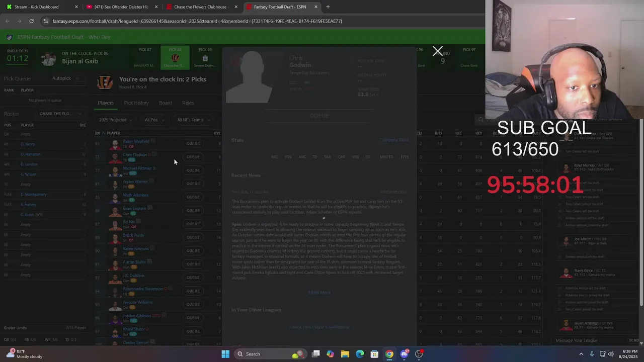Queue Baker Mayfield
644x362 pixels.
tap(193, 143)
